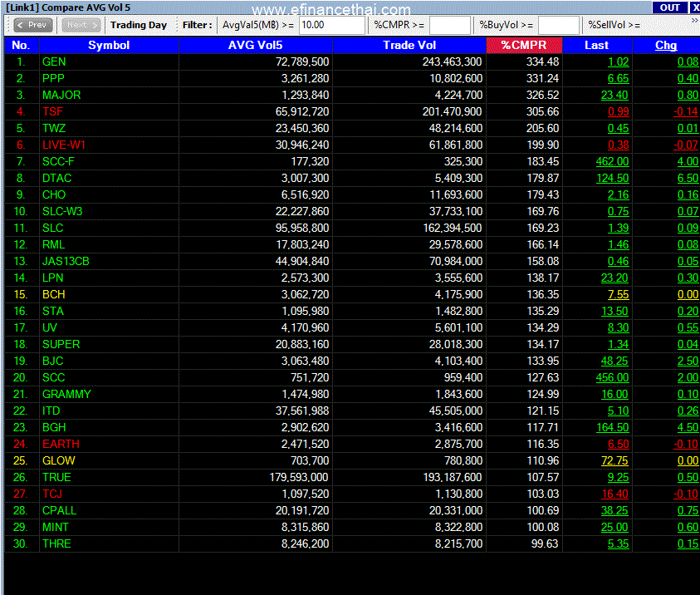
Task: Open DTAC last price 124.50 link
Action: [x=613, y=178]
